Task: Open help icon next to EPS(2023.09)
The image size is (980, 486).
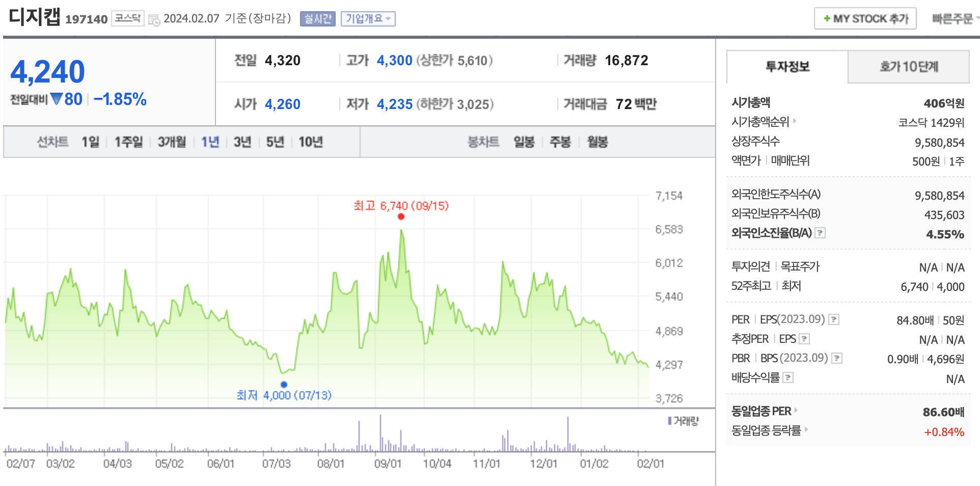Action: [x=834, y=319]
